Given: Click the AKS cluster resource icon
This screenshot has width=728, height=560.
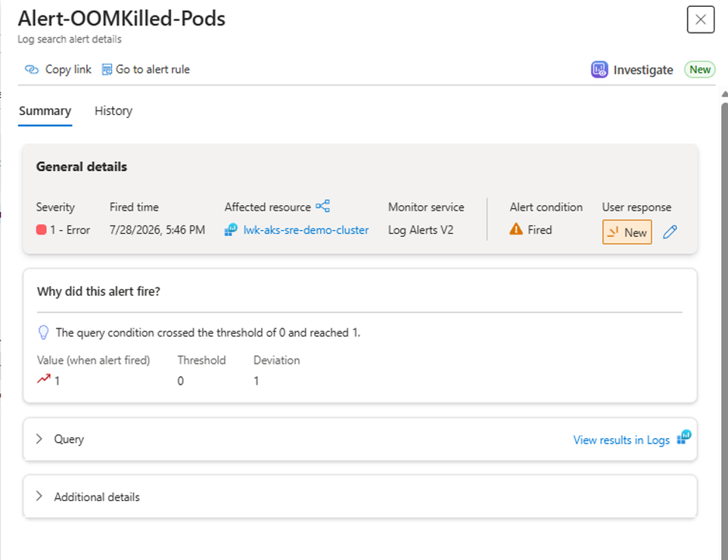Looking at the screenshot, I should pos(231,230).
